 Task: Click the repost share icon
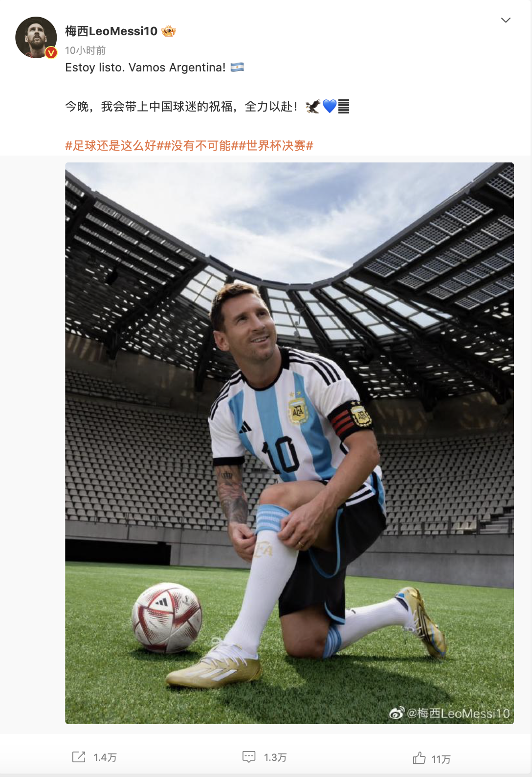[x=79, y=757]
